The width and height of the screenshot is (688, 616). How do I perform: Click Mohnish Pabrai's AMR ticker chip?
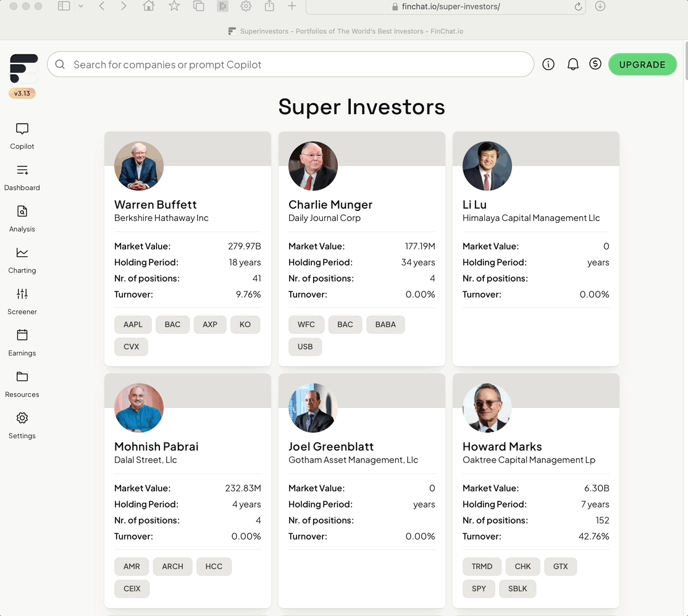[x=132, y=567]
